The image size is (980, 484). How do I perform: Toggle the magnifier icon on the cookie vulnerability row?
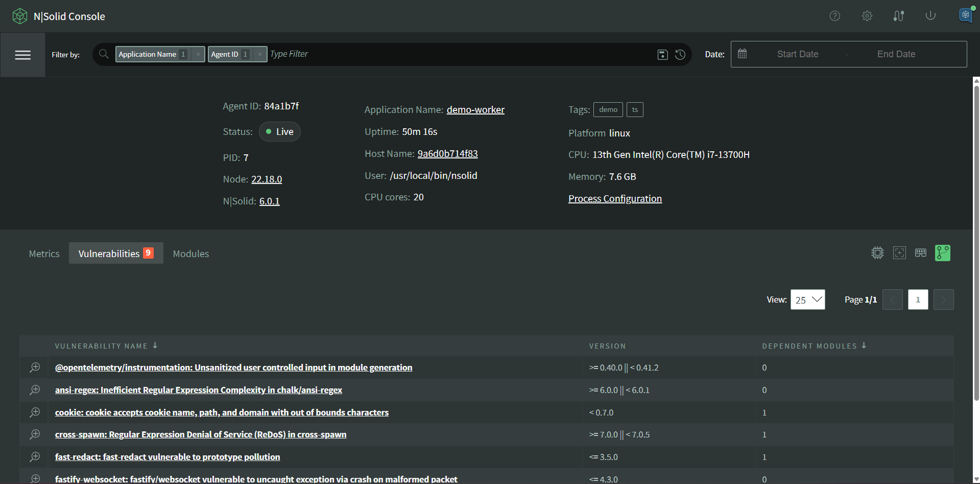point(35,412)
